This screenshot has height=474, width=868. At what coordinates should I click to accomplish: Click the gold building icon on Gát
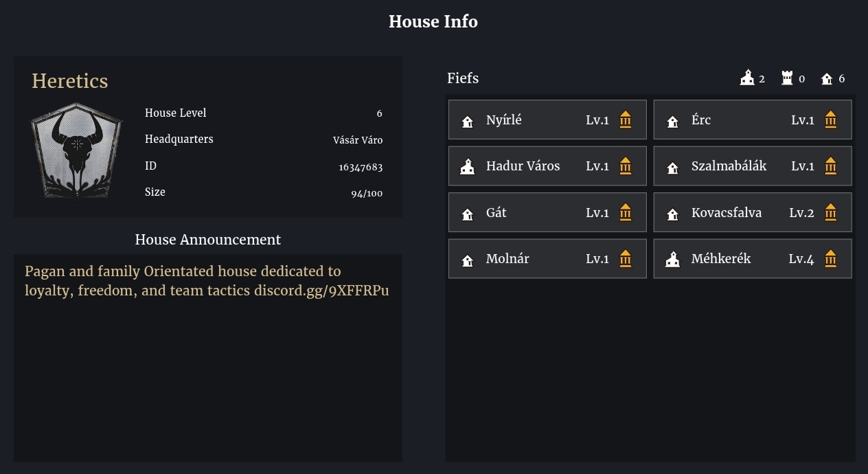point(625,213)
